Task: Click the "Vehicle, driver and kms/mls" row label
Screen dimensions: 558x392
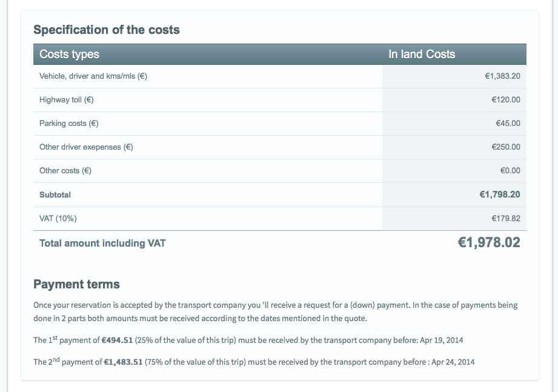Action: [94, 76]
